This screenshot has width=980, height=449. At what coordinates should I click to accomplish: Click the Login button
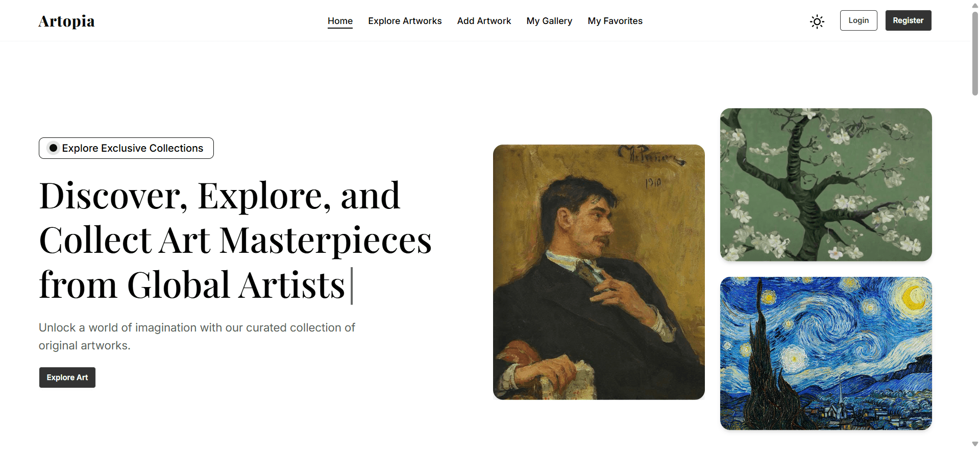[859, 20]
